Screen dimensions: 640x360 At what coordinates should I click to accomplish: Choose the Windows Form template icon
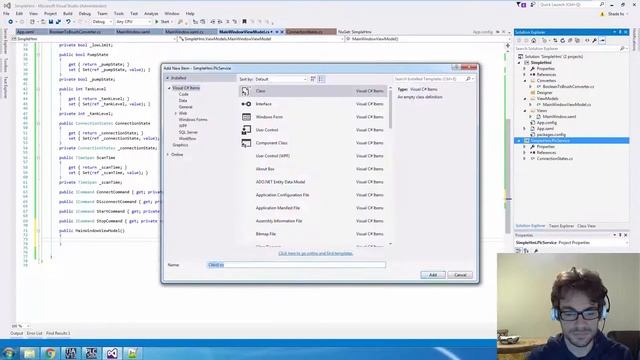[246, 117]
